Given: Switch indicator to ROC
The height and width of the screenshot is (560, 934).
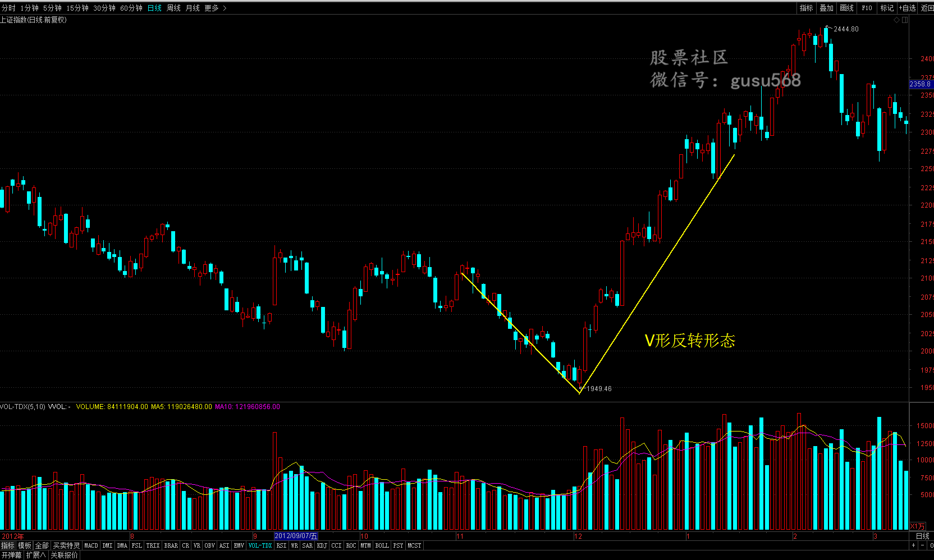Looking at the screenshot, I should (x=351, y=545).
